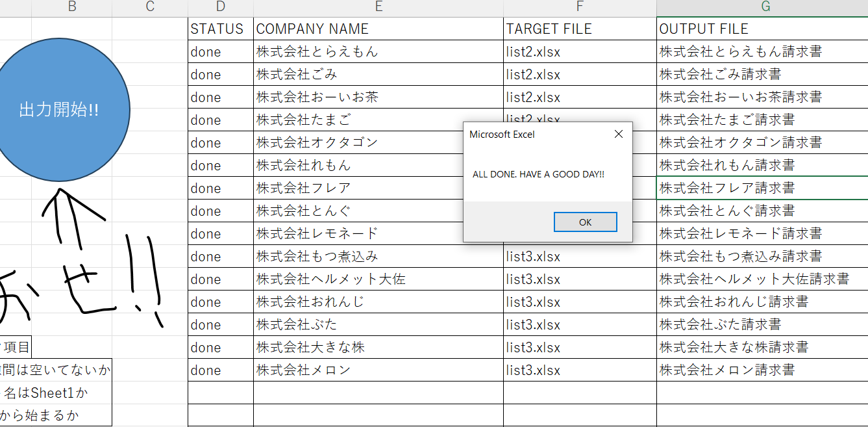The image size is (868, 427).
Task: Click the blue 出力開始!! circle button
Action: click(59, 110)
